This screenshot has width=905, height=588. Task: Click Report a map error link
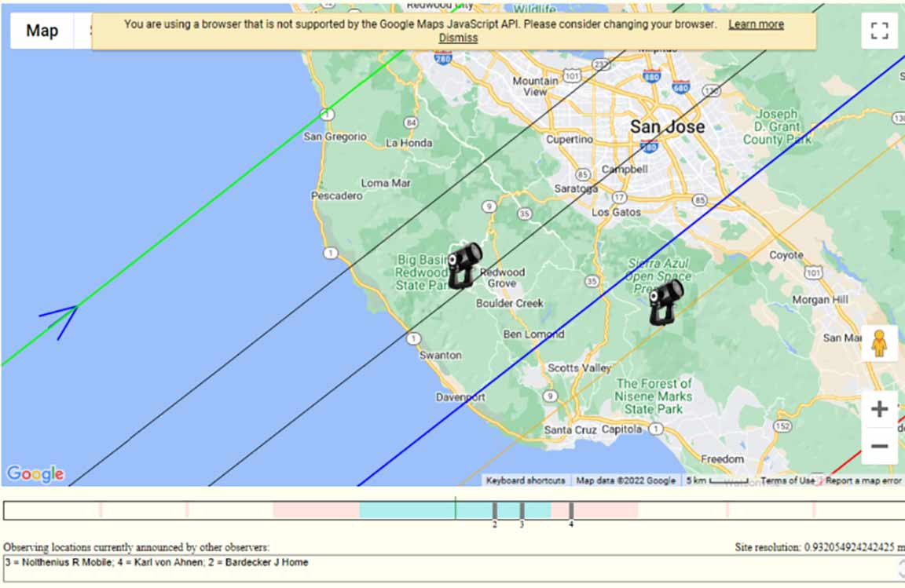point(863,480)
